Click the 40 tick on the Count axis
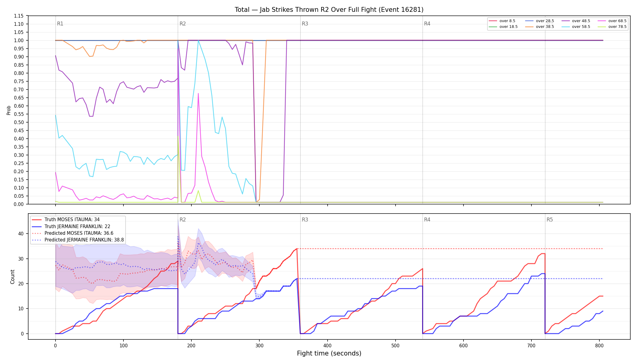The width and height of the screenshot is (637, 364). tap(21, 234)
